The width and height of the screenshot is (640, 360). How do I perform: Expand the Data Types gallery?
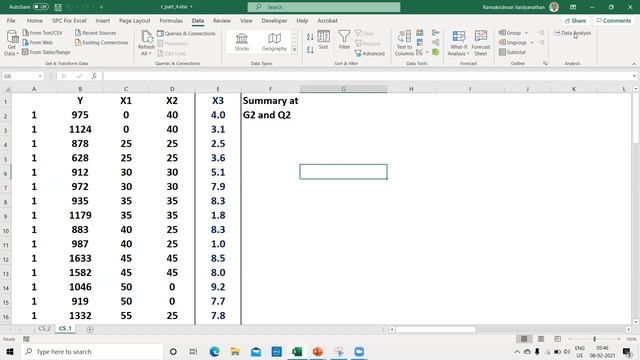294,50
